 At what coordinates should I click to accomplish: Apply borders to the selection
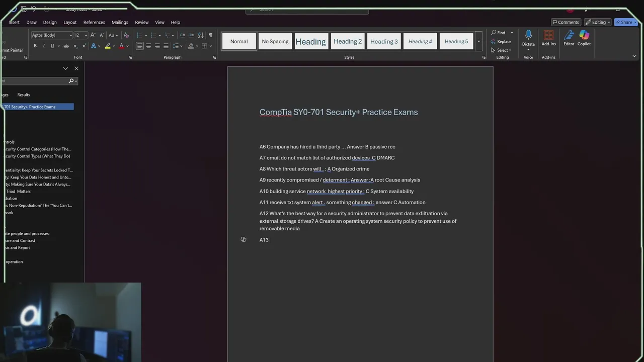(204, 46)
